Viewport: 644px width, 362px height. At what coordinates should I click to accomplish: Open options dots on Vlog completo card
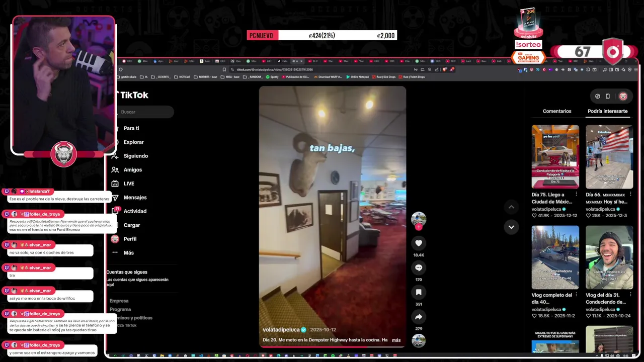tap(576, 295)
